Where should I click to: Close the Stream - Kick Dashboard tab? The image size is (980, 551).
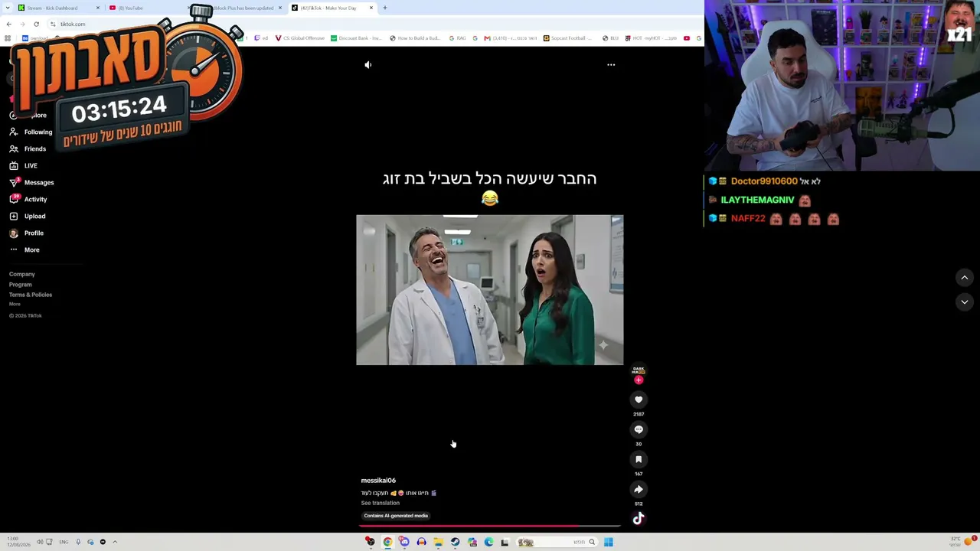(x=98, y=8)
